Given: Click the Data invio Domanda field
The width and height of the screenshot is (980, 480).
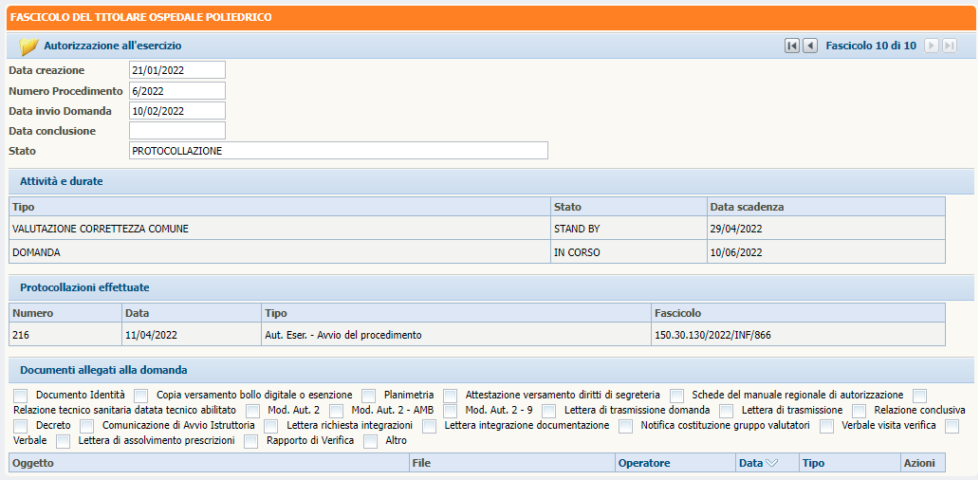Looking at the screenshot, I should 176,111.
